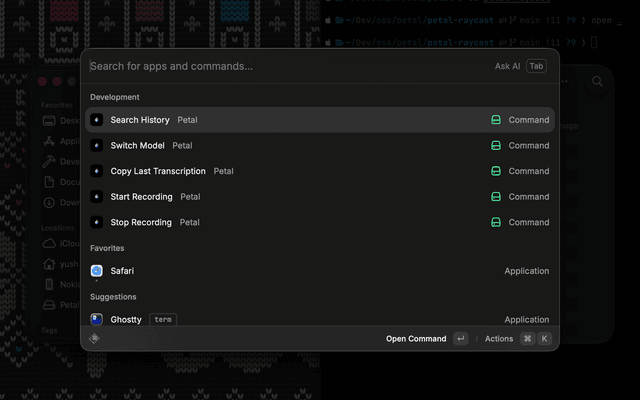Image resolution: width=640 pixels, height=400 pixels.
Task: Click the green extension icon on Stop Recording row
Action: [495, 223]
